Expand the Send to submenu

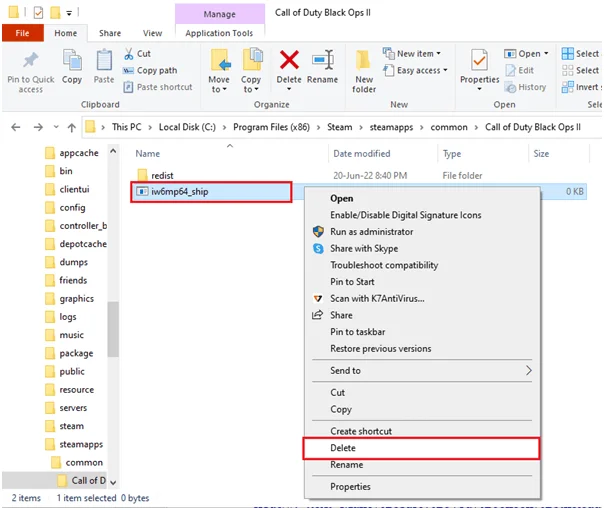(x=528, y=371)
